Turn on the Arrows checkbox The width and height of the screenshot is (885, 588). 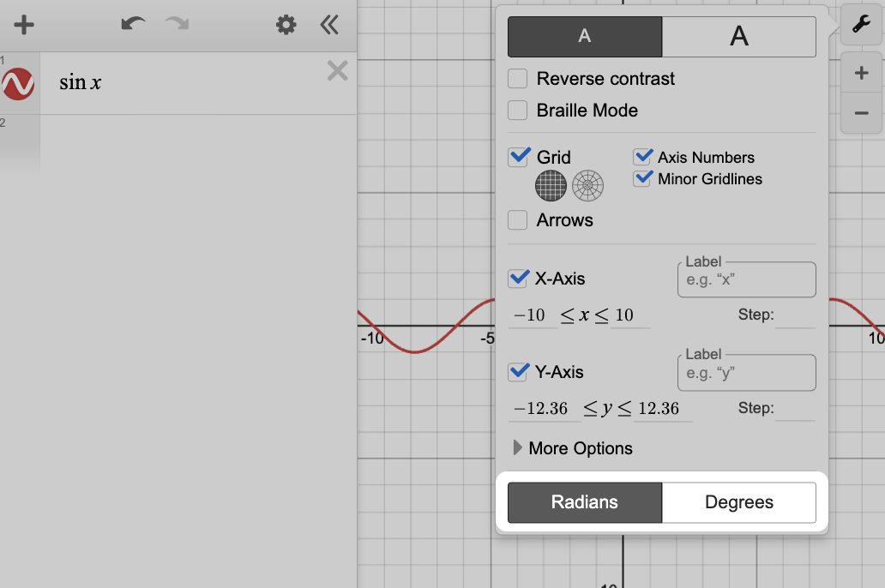[518, 220]
